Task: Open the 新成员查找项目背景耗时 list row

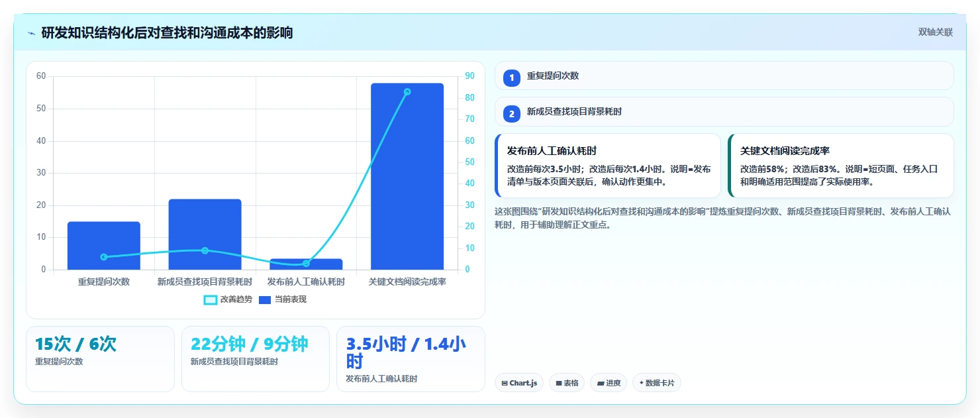Action: (724, 111)
